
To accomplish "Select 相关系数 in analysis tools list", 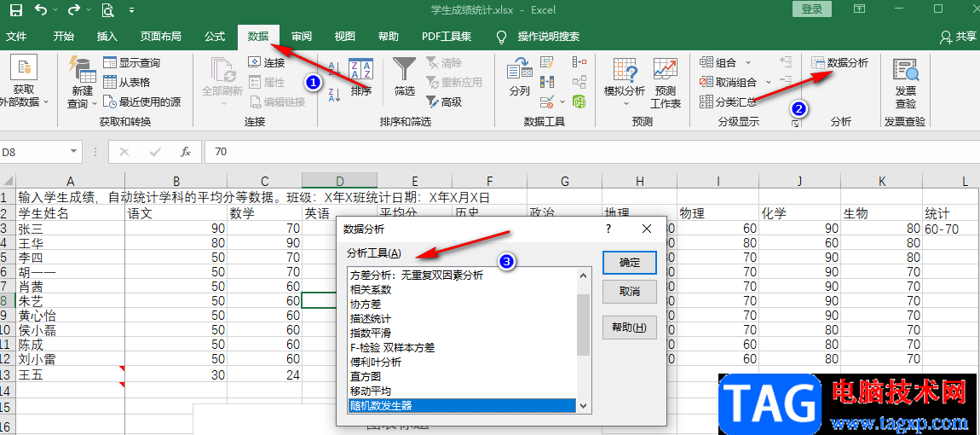I will pyautogui.click(x=371, y=290).
